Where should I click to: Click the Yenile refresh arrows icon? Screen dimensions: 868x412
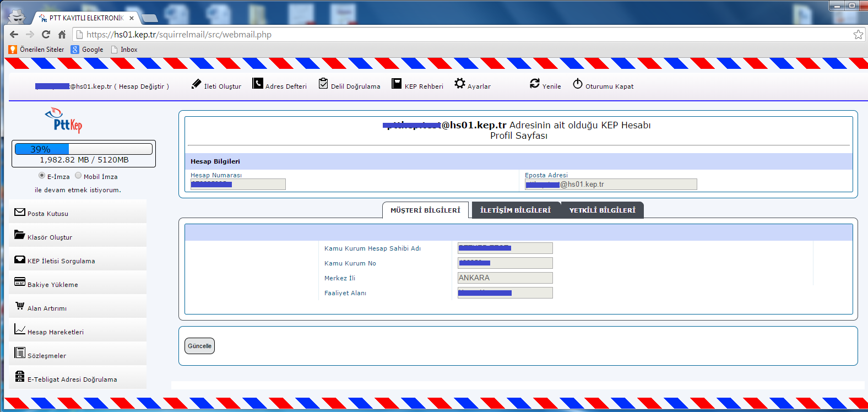(535, 83)
